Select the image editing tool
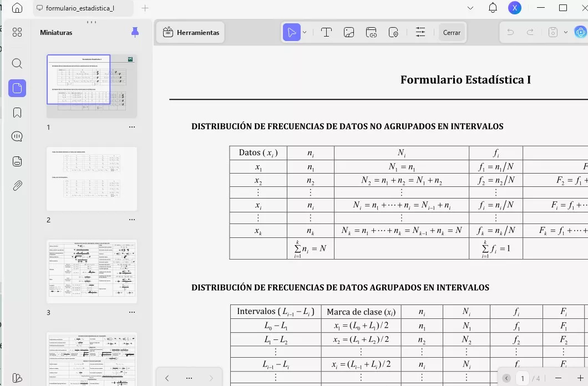Image resolution: width=588 pixels, height=386 pixels. (349, 32)
